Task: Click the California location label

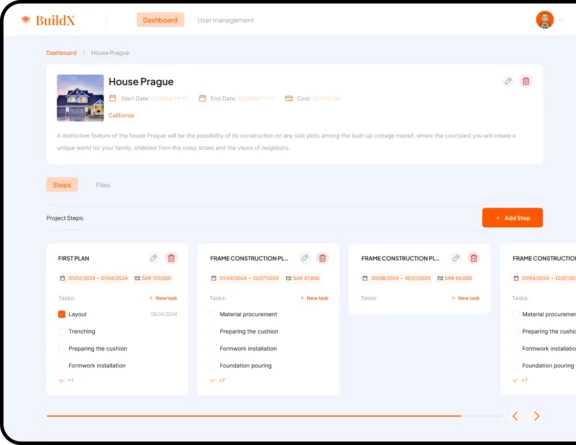Action: pyautogui.click(x=121, y=115)
